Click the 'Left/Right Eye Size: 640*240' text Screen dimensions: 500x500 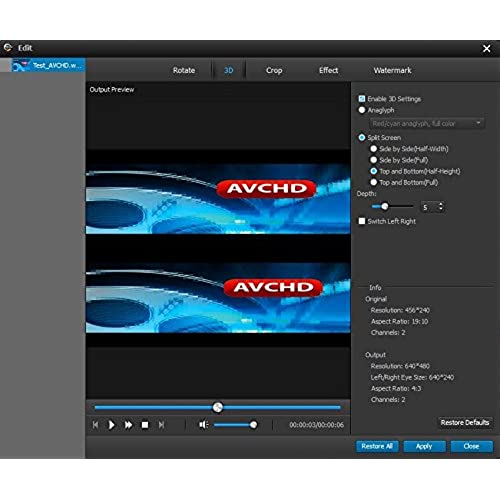click(x=412, y=377)
